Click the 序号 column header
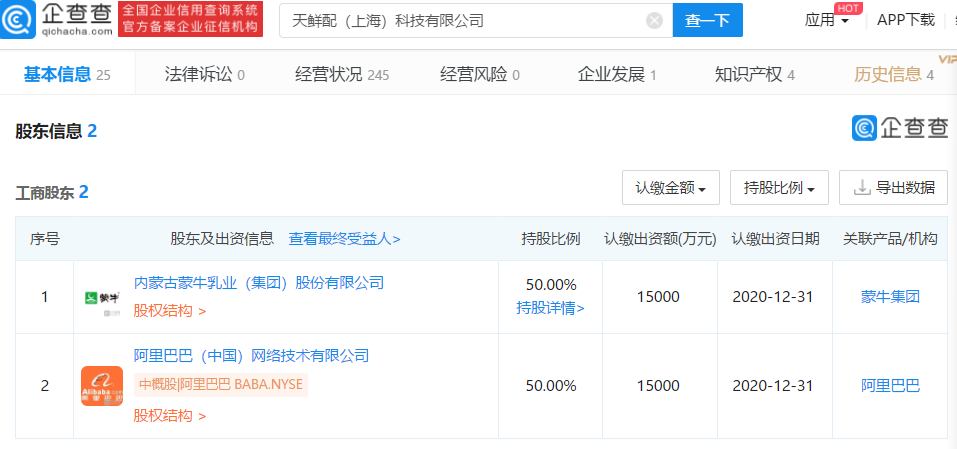This screenshot has width=957, height=449. [x=45, y=239]
